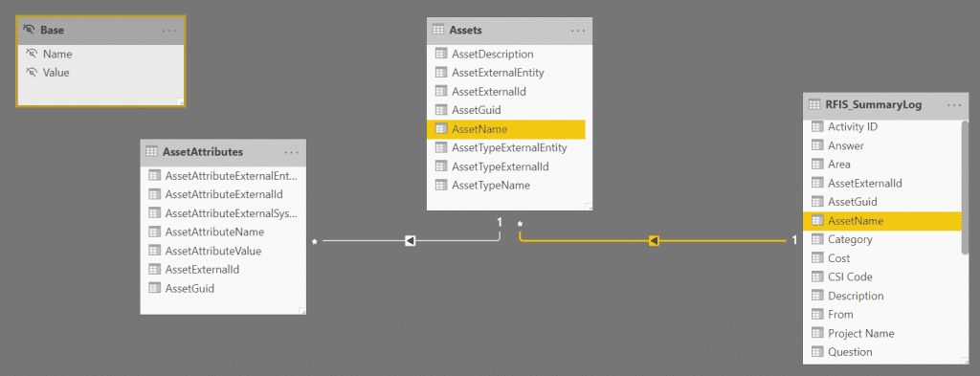Click the RFIS_SummaryLog vertical scrollbar
Screen dimensions: 980x376
[x=966, y=188]
